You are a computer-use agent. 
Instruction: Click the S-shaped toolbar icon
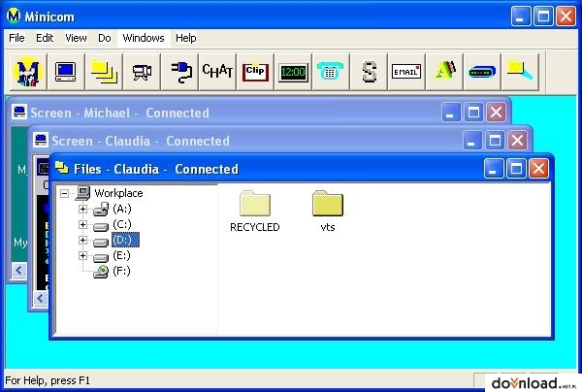click(x=369, y=72)
